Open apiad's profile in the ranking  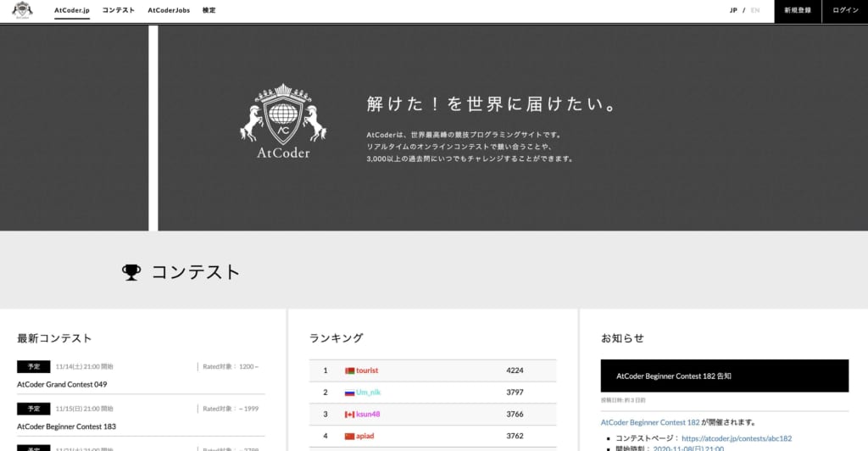point(364,436)
